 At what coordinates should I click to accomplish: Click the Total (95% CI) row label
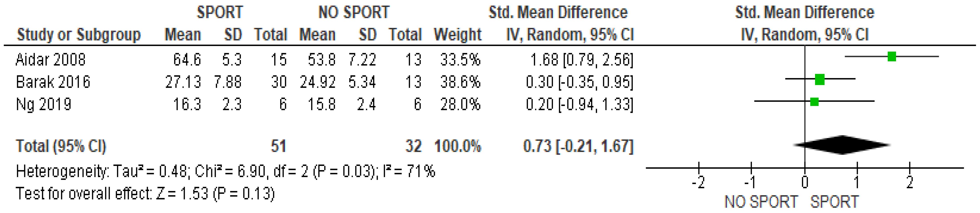[x=61, y=146]
